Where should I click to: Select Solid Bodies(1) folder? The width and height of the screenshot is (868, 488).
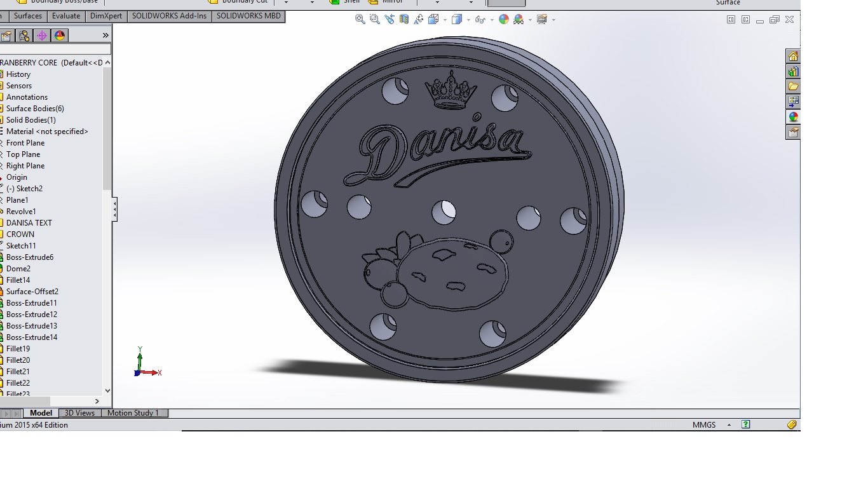(x=31, y=120)
